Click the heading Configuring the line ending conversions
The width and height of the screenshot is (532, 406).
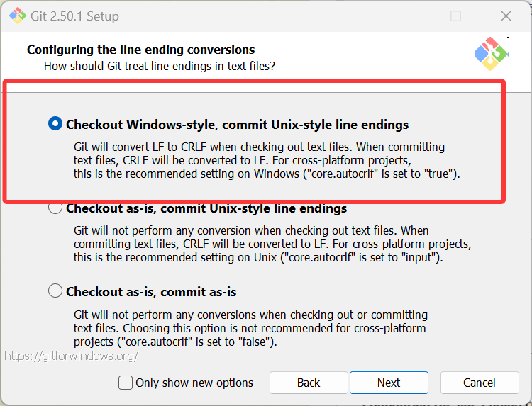coord(140,50)
